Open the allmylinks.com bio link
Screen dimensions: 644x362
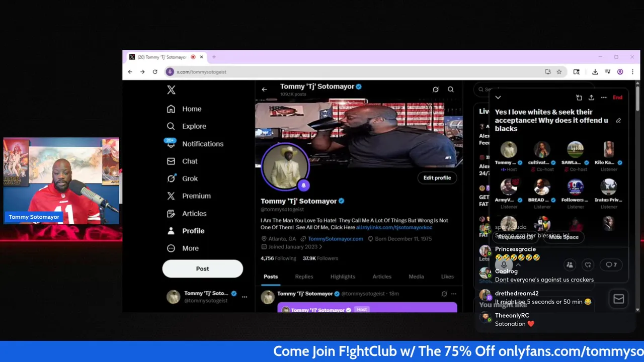(x=394, y=228)
